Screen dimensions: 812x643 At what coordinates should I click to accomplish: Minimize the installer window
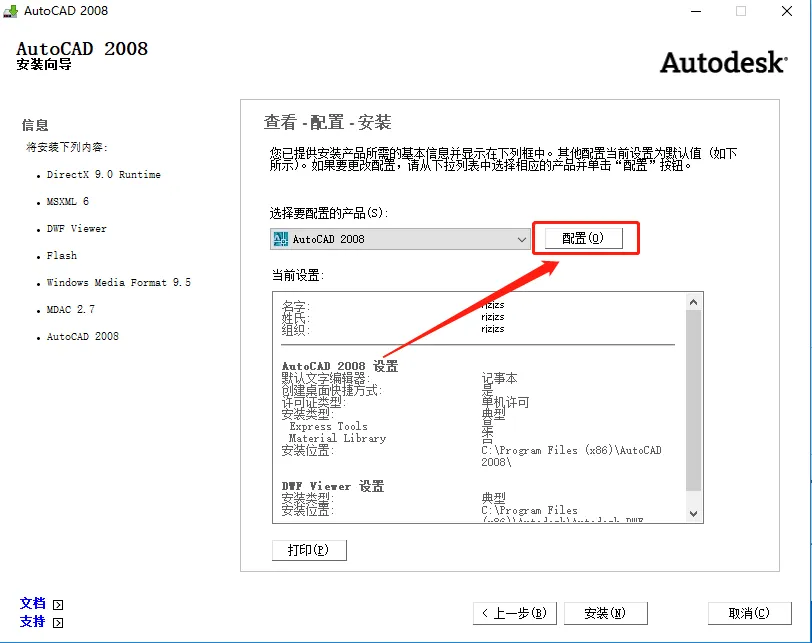[696, 11]
